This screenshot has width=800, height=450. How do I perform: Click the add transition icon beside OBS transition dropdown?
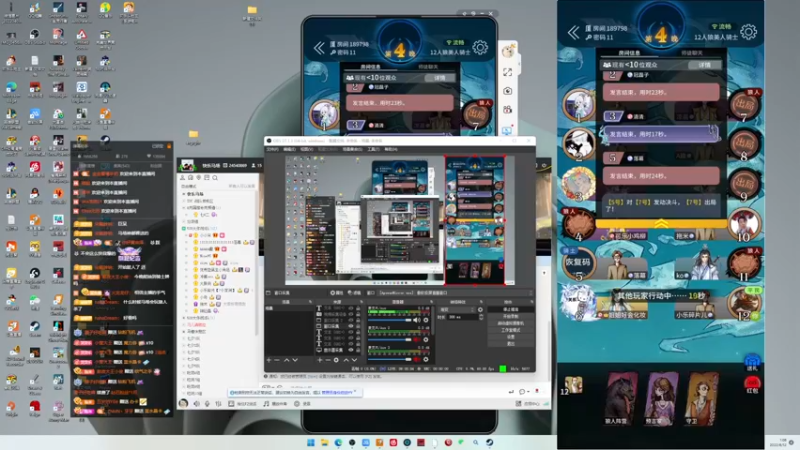click(x=480, y=310)
